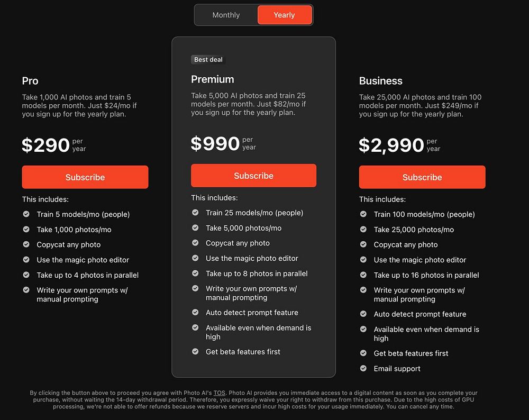Click checkmark next to Take up to 4 photos

(x=26, y=275)
